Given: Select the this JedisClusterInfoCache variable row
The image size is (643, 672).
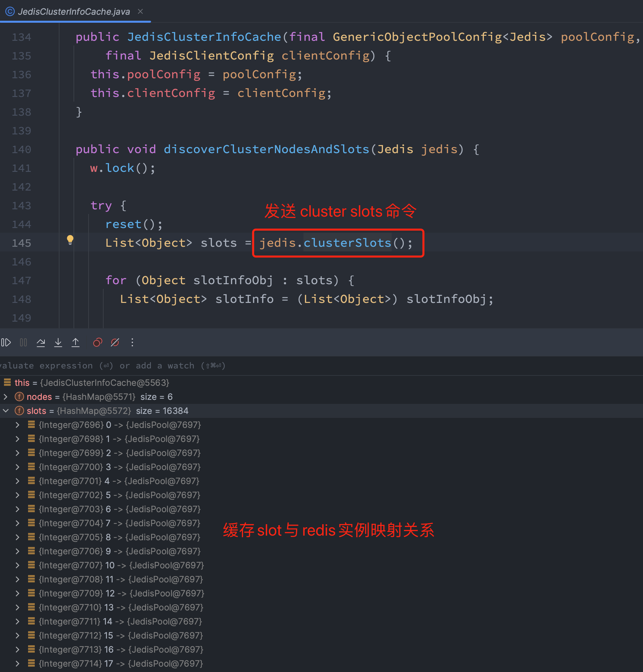Looking at the screenshot, I should click(x=92, y=382).
